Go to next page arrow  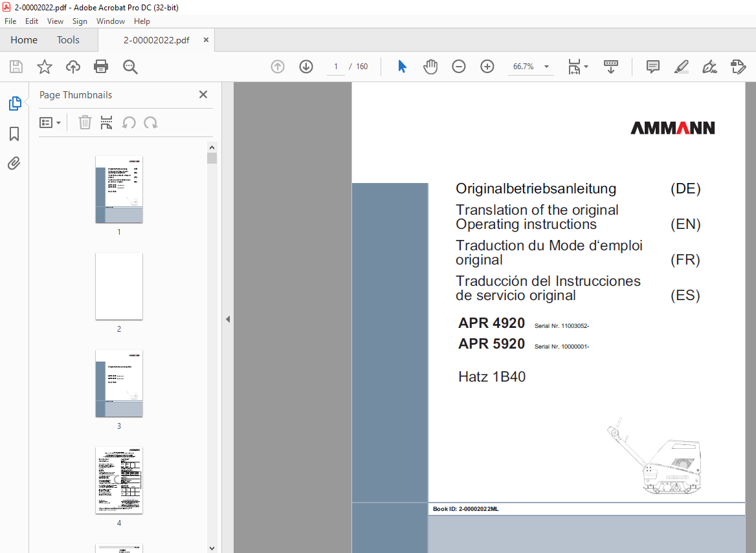306,67
